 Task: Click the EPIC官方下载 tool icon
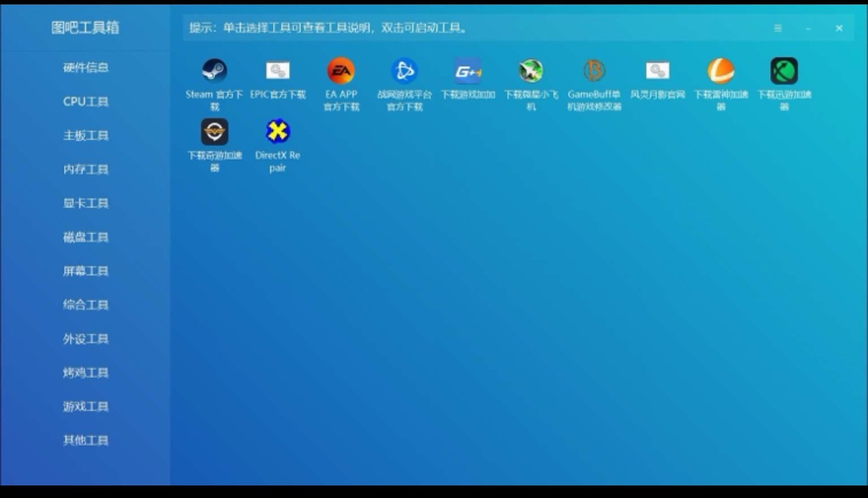(x=278, y=71)
